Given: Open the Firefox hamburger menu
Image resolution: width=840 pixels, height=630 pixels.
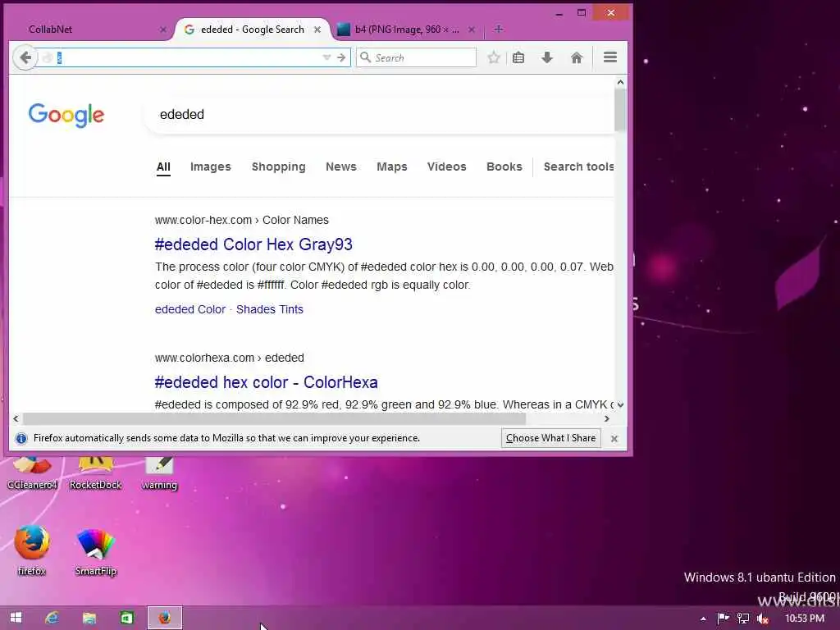Looking at the screenshot, I should coord(610,57).
